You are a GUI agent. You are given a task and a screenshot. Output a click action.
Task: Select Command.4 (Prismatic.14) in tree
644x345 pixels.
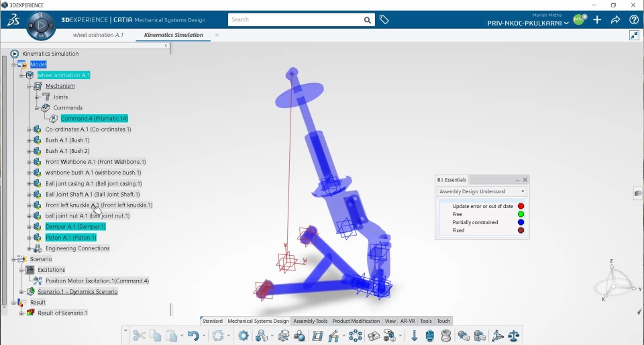[x=94, y=118]
